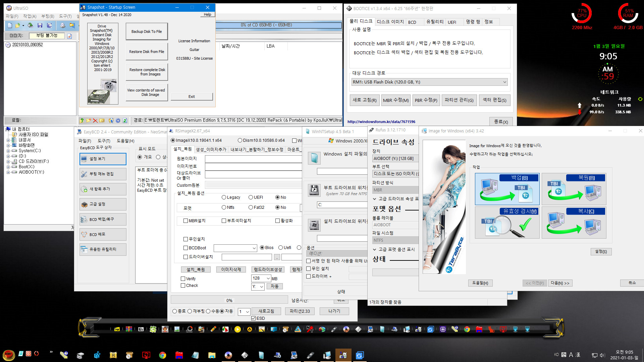The height and width of the screenshot is (362, 644).
Task: Expand 고급 포맷 옵션 표시 in Rufus
Action: [375, 249]
